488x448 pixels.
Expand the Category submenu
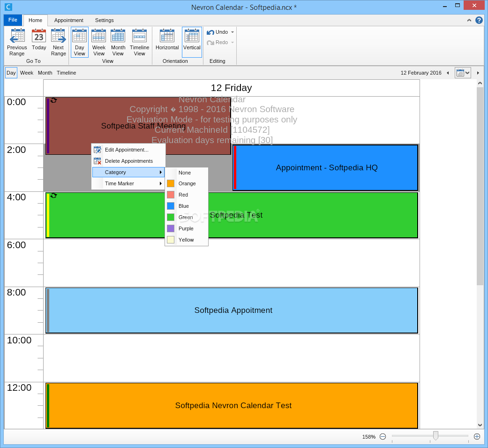128,172
